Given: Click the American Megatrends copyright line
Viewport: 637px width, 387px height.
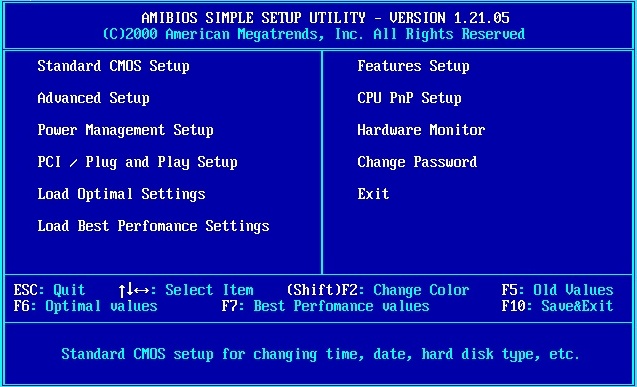Looking at the screenshot, I should [x=314, y=34].
